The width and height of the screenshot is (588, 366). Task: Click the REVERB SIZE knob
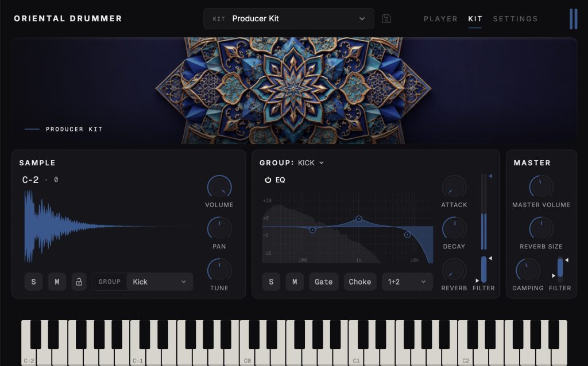click(541, 228)
